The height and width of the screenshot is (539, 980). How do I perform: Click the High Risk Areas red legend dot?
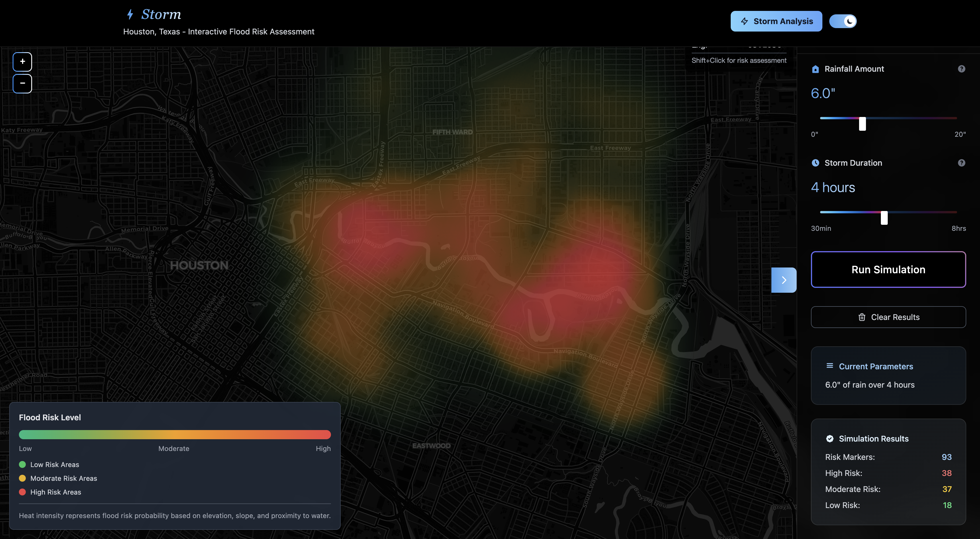(22, 492)
